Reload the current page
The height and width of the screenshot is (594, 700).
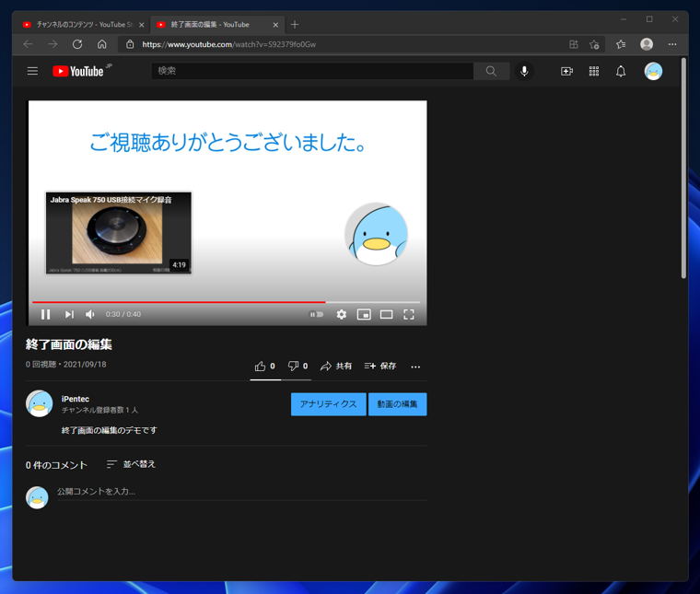click(x=77, y=44)
